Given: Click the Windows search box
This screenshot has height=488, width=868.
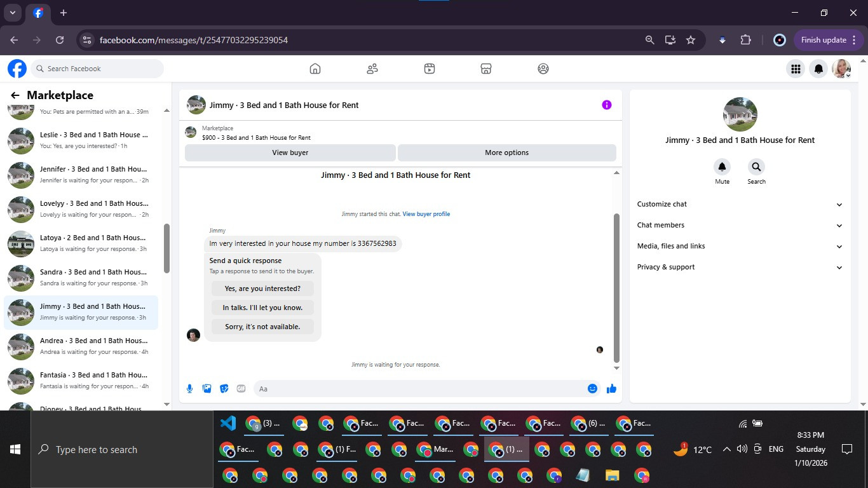Looking at the screenshot, I should click(x=122, y=449).
